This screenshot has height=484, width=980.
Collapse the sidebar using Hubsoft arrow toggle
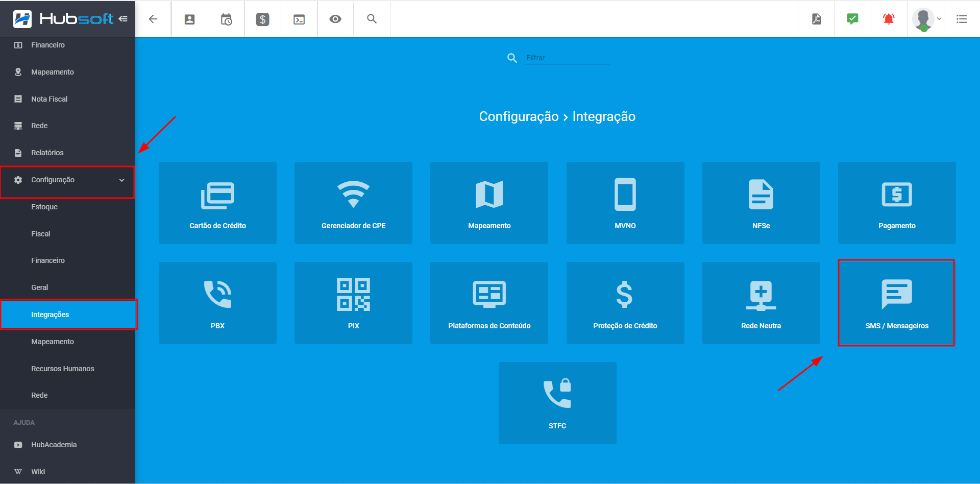pyautogui.click(x=123, y=19)
